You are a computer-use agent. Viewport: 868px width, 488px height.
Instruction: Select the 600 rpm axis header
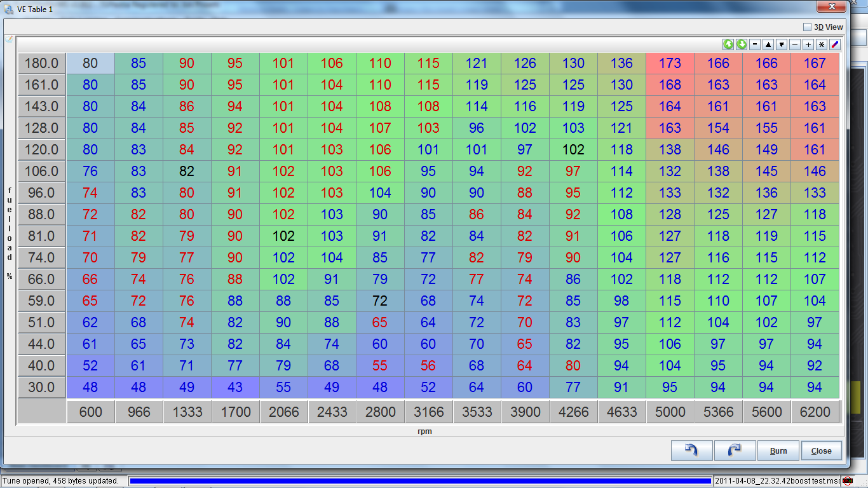point(91,412)
